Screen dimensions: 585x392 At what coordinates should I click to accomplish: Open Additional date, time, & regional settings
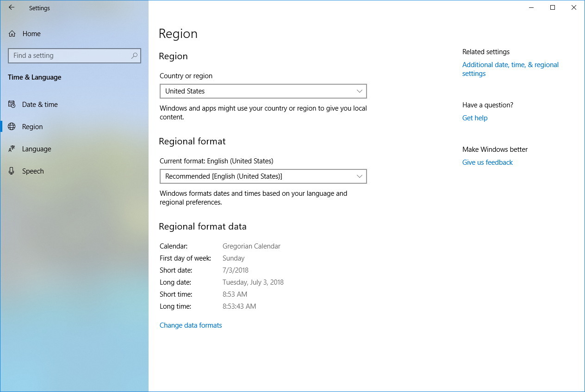click(x=510, y=69)
